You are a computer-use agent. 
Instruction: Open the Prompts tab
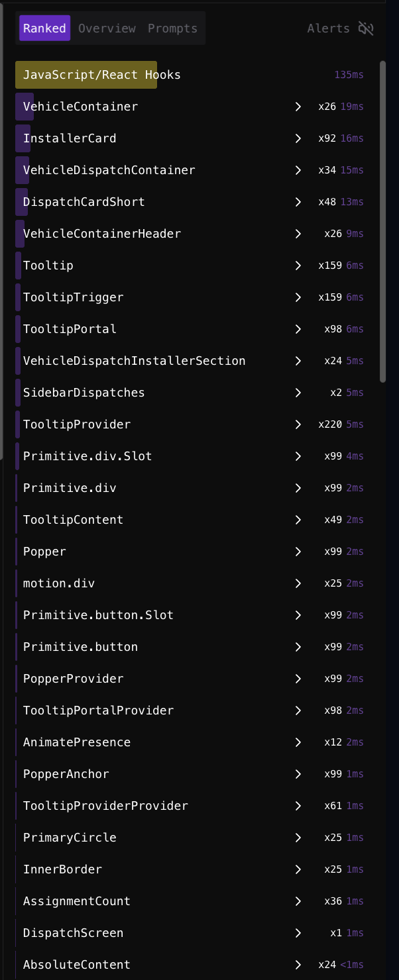(x=172, y=28)
